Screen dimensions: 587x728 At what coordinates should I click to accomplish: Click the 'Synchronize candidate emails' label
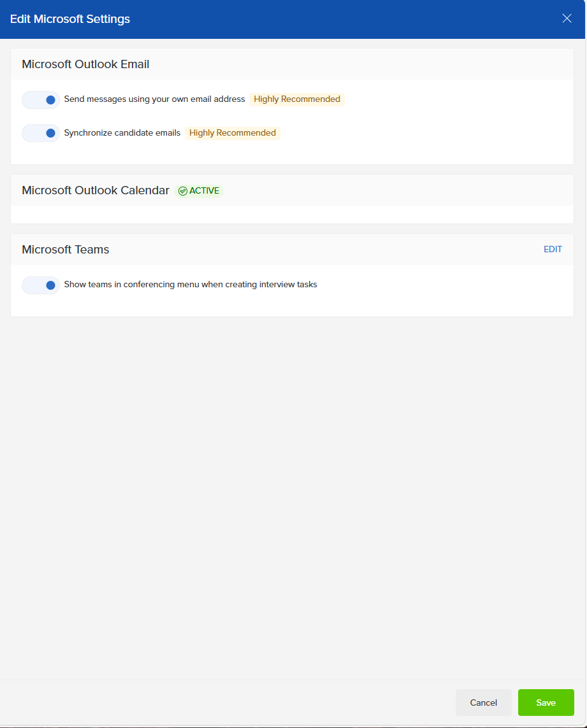click(122, 132)
